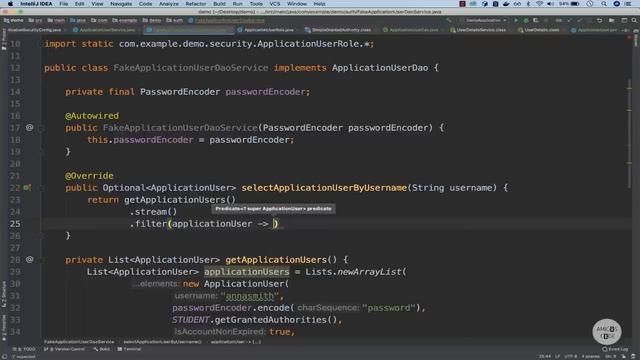Open the Navigate menu

(121, 4)
